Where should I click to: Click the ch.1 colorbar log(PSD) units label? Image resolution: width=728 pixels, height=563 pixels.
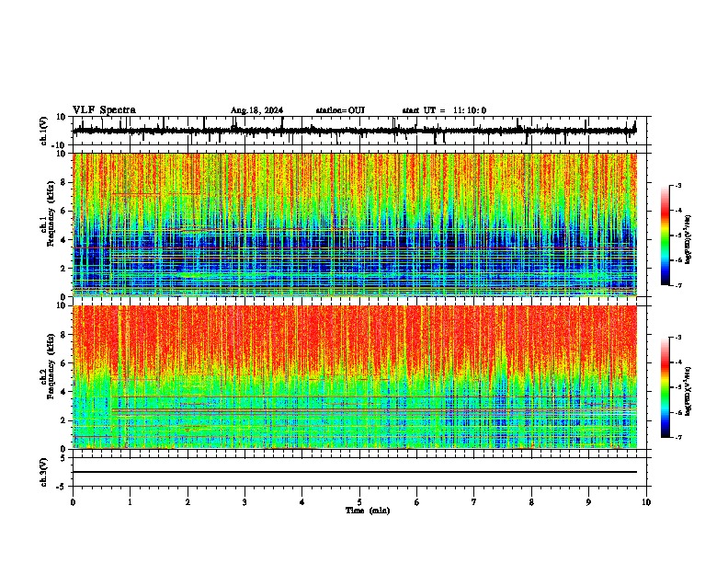coord(688,240)
